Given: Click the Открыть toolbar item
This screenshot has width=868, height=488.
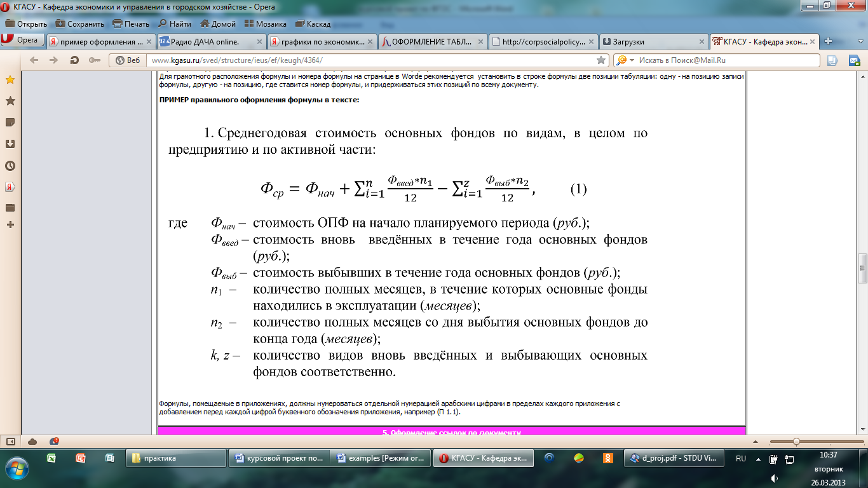Looking at the screenshot, I should [x=26, y=24].
